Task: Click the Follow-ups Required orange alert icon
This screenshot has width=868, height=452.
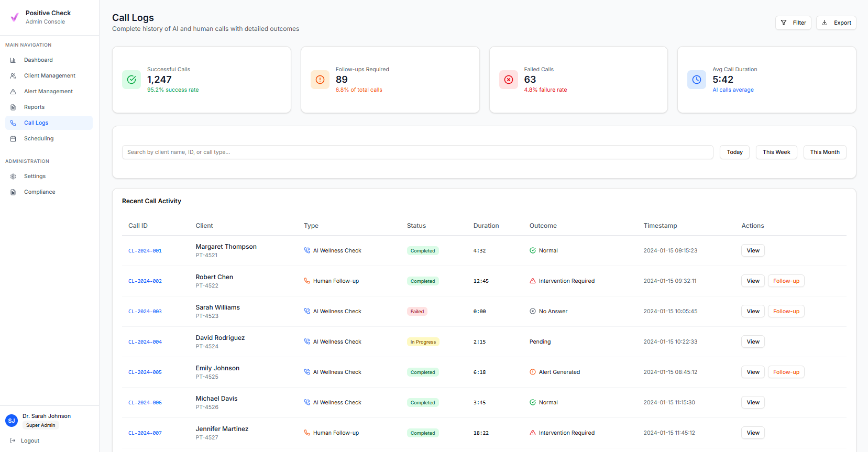Action: pyautogui.click(x=320, y=80)
